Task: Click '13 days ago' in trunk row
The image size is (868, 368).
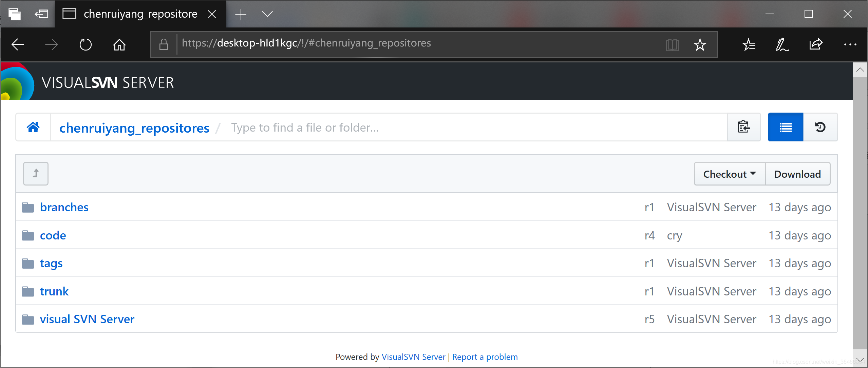Action: [800, 292]
